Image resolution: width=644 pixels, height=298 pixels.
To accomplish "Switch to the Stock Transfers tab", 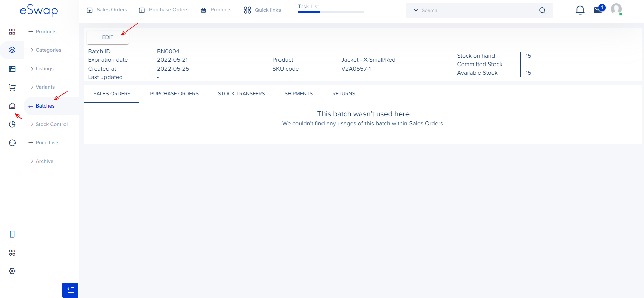I will pos(241,94).
